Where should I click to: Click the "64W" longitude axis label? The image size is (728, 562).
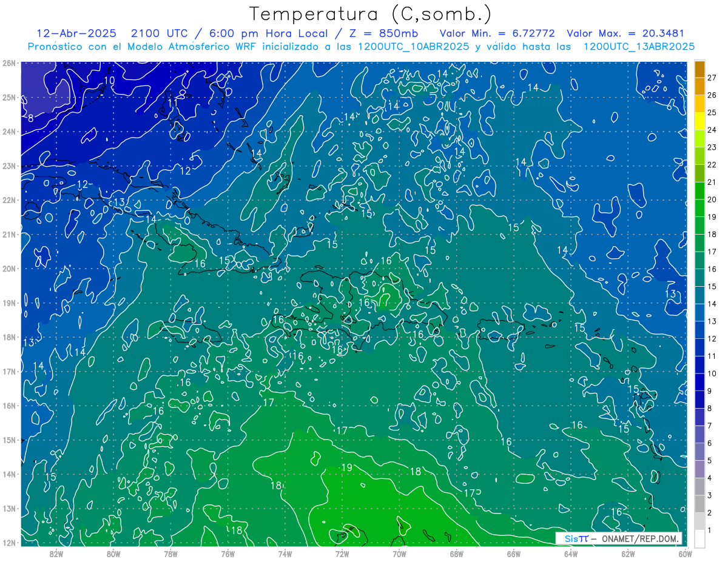571,554
